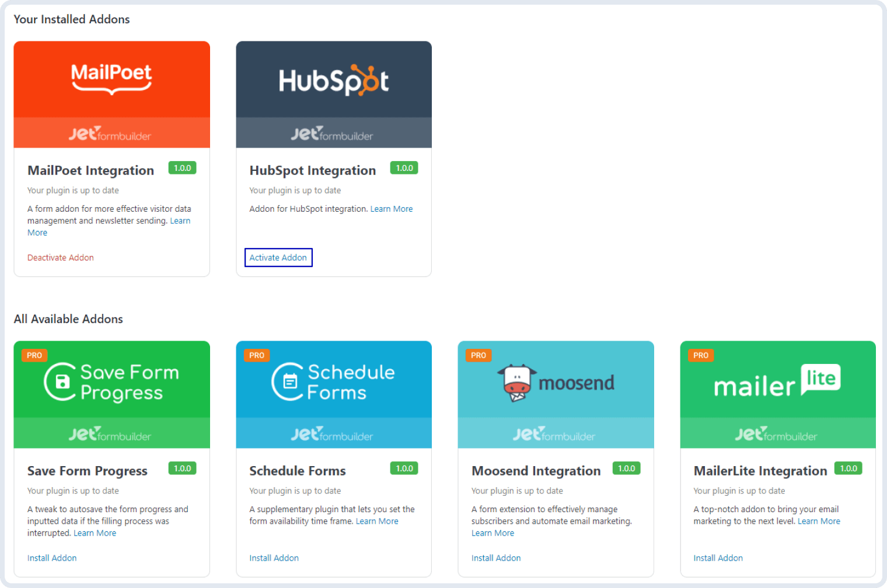Viewport: 887px width, 588px height.
Task: Click the MailPoet logo icon
Action: [111, 79]
